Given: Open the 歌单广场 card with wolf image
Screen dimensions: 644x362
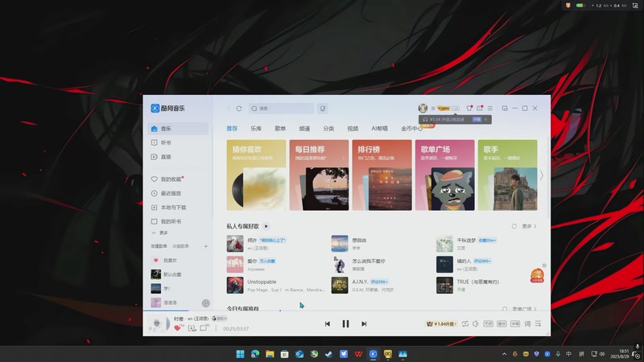Looking at the screenshot, I should point(445,175).
